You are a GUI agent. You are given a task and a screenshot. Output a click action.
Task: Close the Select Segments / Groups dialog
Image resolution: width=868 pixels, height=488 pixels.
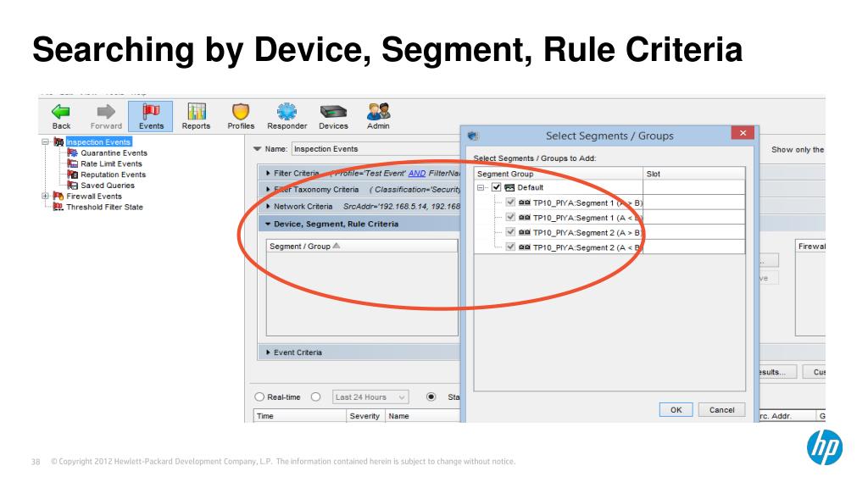(x=743, y=133)
